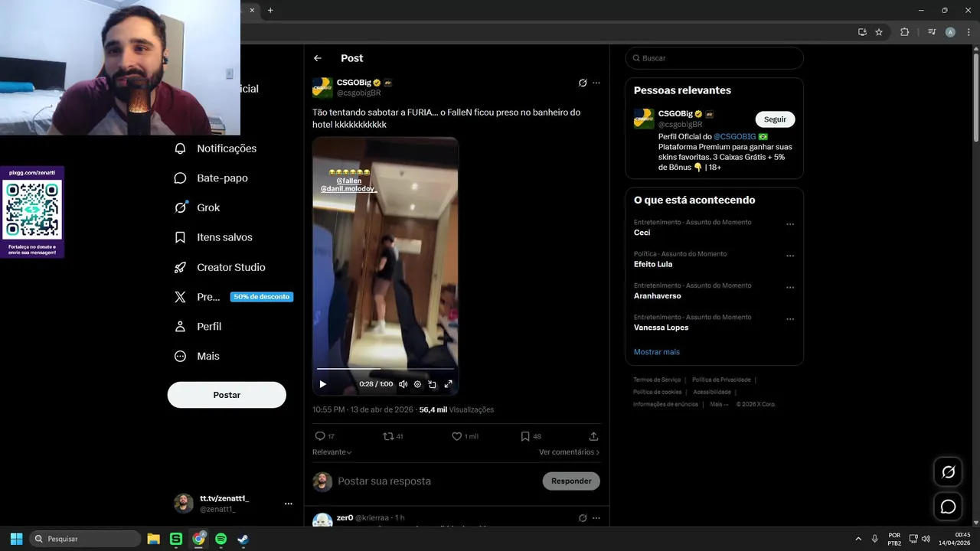This screenshot has width=980, height=551.
Task: Click the reply icon with 17
Action: 325,436
